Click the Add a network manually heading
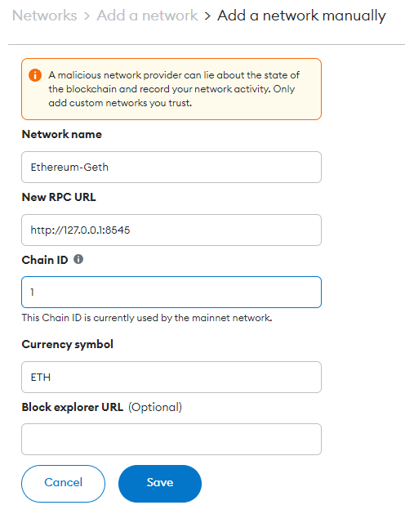 point(301,16)
